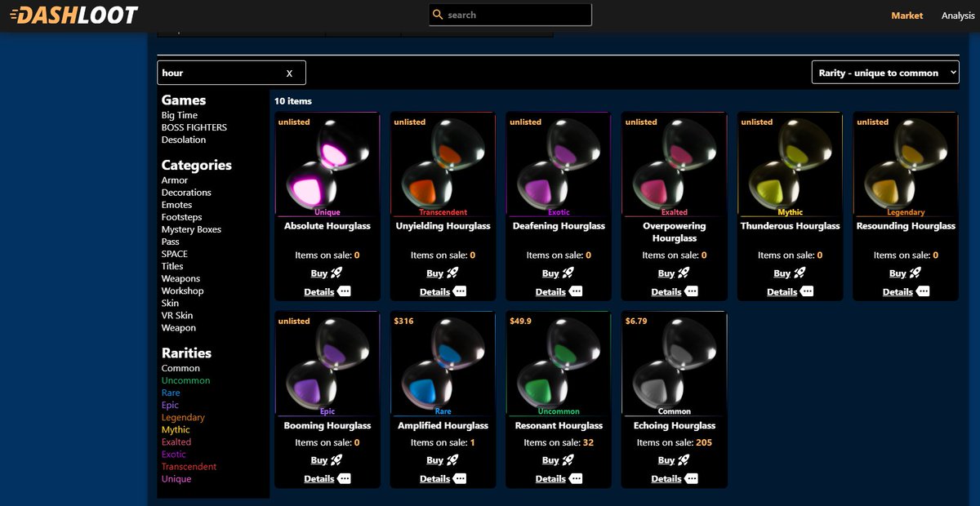
Task: Click chat bubble icon for Overpowering Hourglass Details
Action: [x=692, y=291]
